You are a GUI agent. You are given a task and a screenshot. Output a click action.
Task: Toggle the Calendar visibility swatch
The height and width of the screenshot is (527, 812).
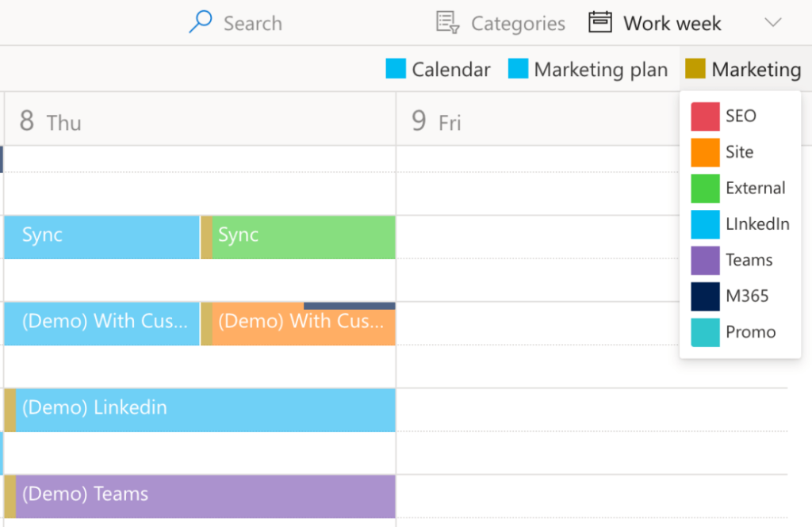pos(395,69)
